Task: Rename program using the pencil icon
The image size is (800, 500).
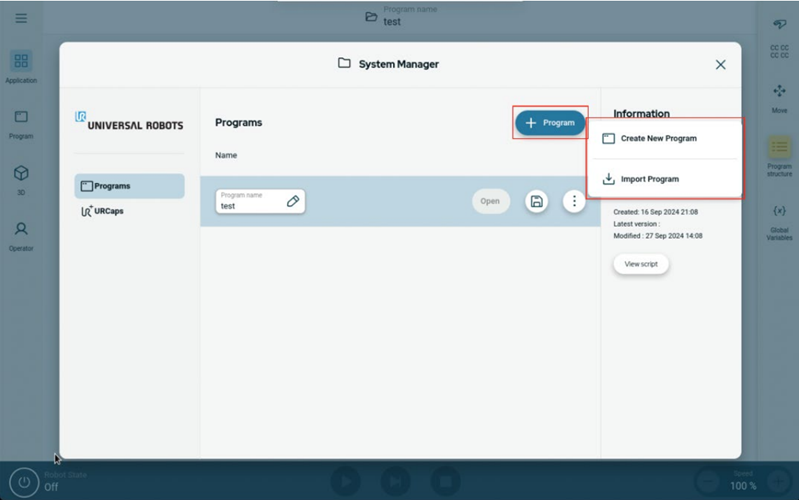Action: click(x=293, y=201)
